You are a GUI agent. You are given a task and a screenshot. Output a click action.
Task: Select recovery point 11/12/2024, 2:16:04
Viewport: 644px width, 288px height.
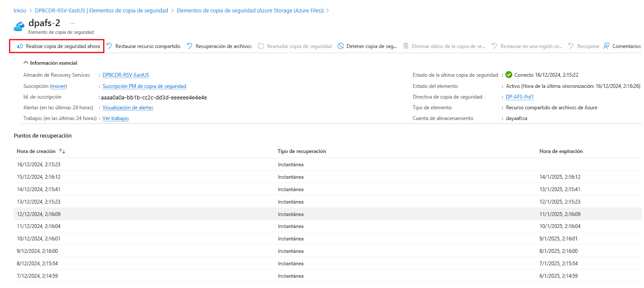coord(328,226)
